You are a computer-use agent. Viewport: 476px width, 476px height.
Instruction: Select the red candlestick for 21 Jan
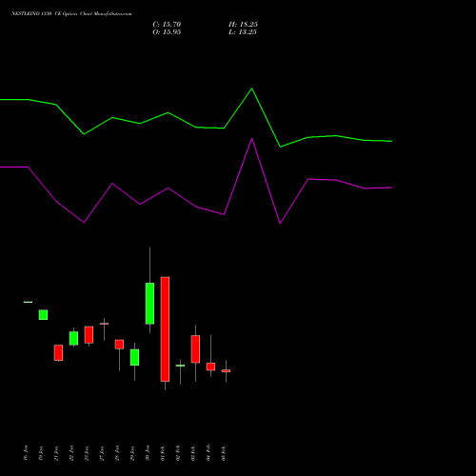pyautogui.click(x=58, y=352)
